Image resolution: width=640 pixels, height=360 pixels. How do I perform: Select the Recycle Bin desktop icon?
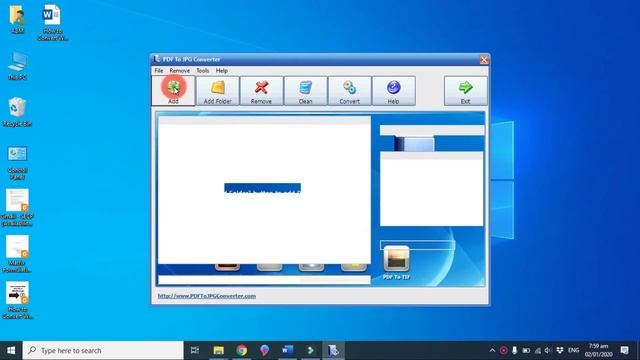click(x=17, y=112)
